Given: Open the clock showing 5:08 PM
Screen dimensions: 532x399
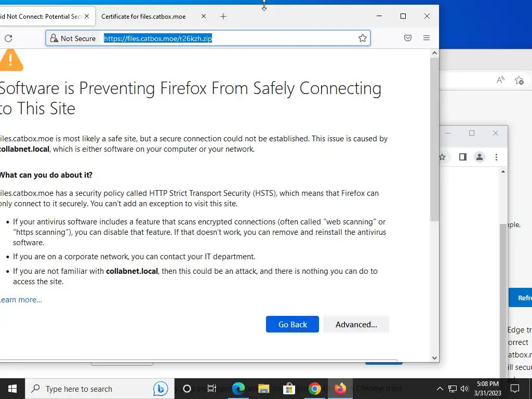Looking at the screenshot, I should (487, 389).
